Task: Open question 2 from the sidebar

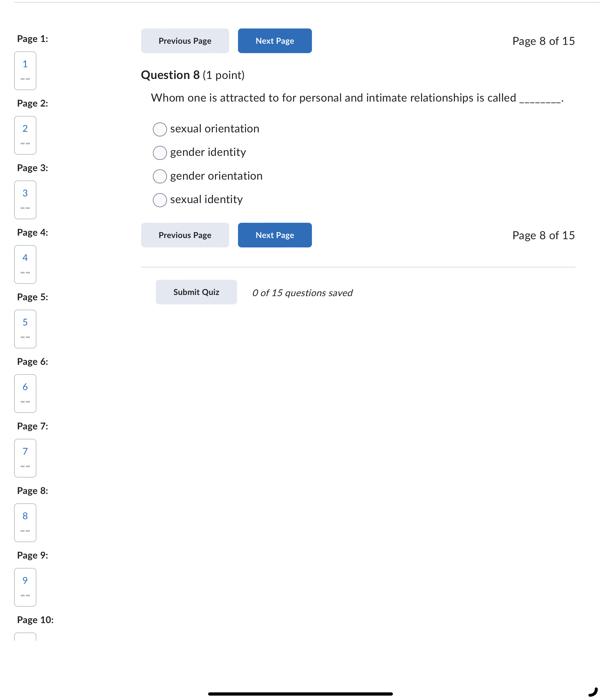Action: pos(25,136)
